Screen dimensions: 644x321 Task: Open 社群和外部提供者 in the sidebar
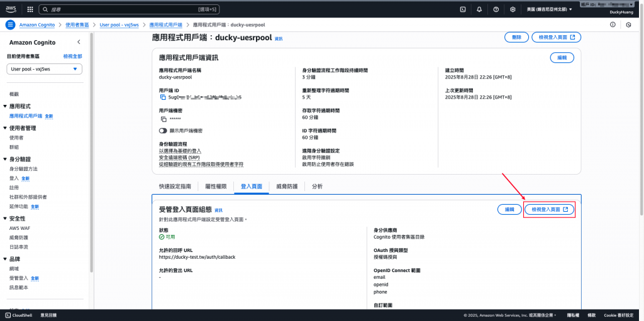(x=28, y=197)
